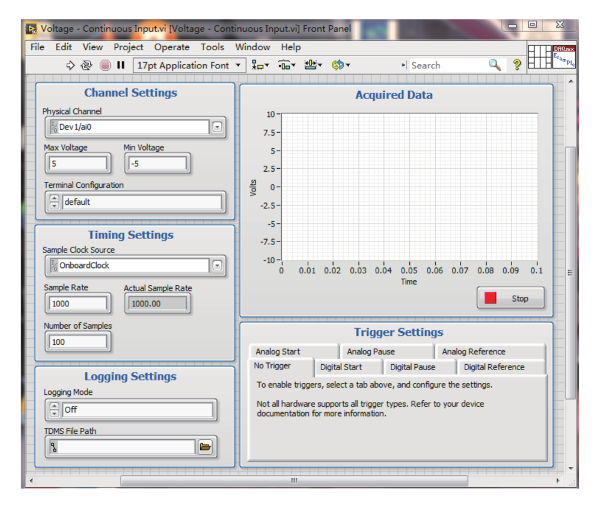Switch to the Analog Pause tab
Viewport: 600px width, 510px height.
click(387, 352)
